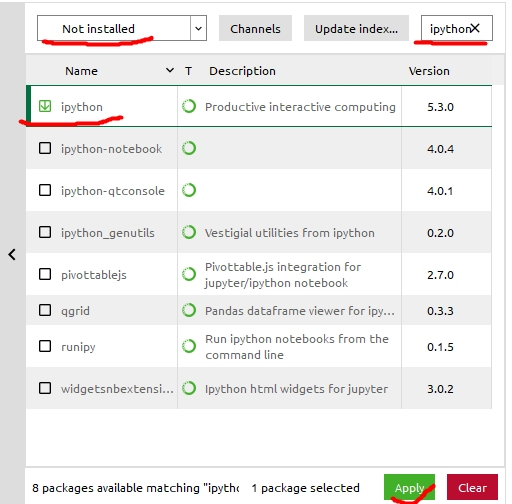The height and width of the screenshot is (504, 512).
Task: Select the pivottablejs package name
Action: 94,275
